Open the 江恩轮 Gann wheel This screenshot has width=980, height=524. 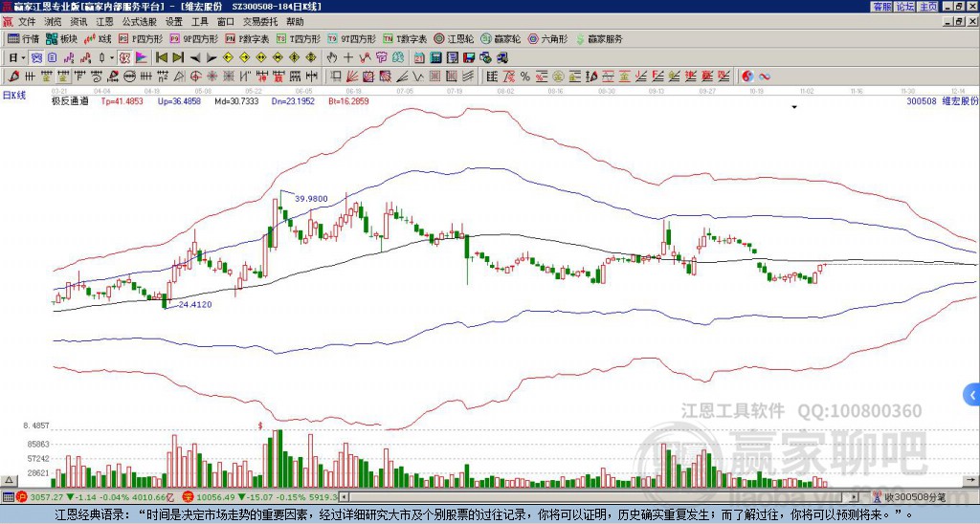point(454,38)
